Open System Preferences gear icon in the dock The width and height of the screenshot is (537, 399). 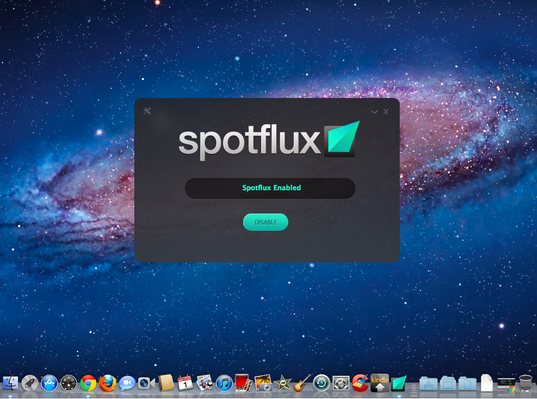[x=341, y=383]
